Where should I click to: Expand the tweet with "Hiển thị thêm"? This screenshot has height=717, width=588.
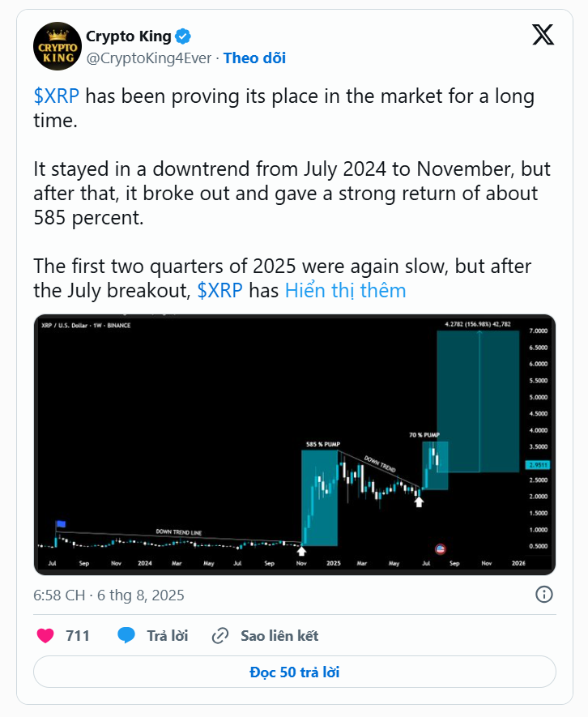click(x=345, y=291)
